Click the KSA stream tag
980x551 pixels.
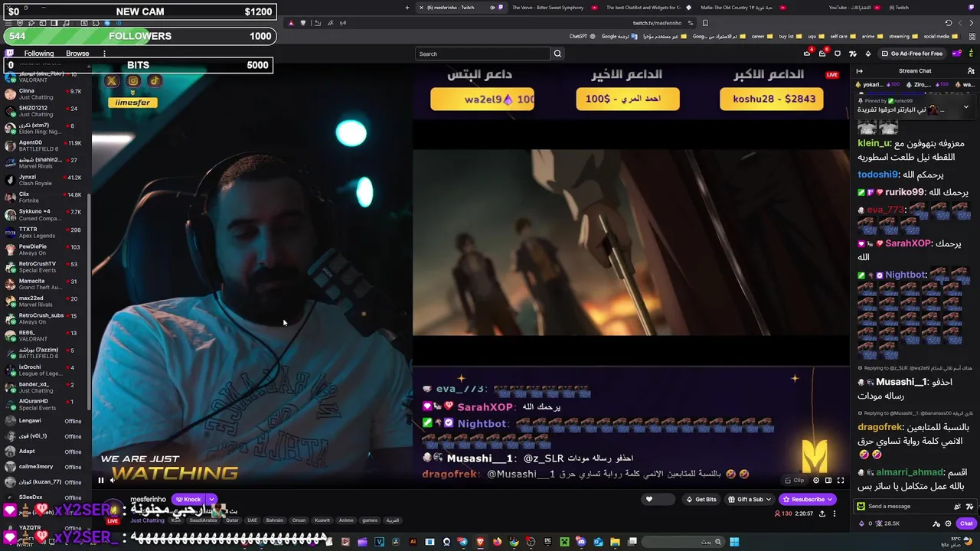tap(176, 520)
